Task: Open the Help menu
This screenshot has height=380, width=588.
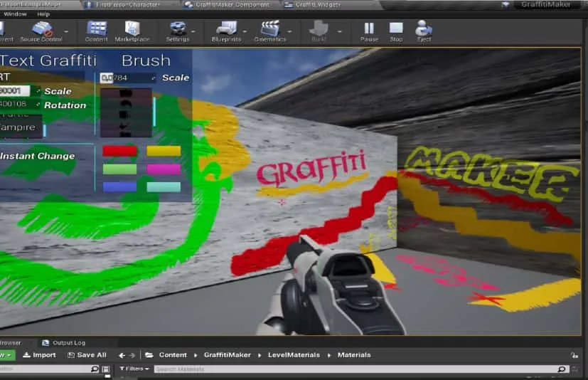Action: click(x=43, y=14)
